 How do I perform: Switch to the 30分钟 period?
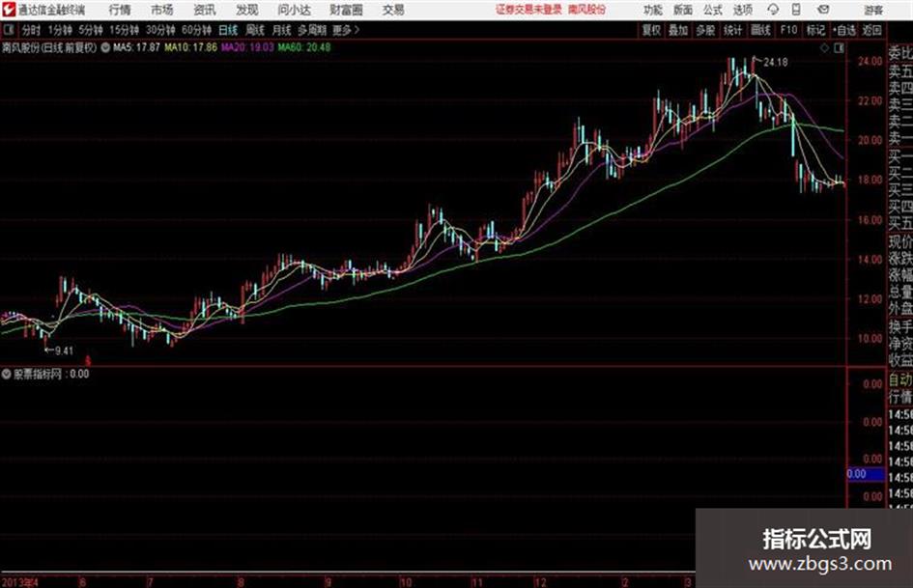coord(160,30)
